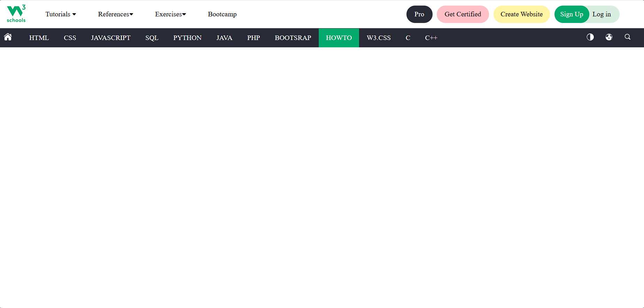Image resolution: width=644 pixels, height=308 pixels.
Task: Expand the References dropdown
Action: tap(116, 14)
